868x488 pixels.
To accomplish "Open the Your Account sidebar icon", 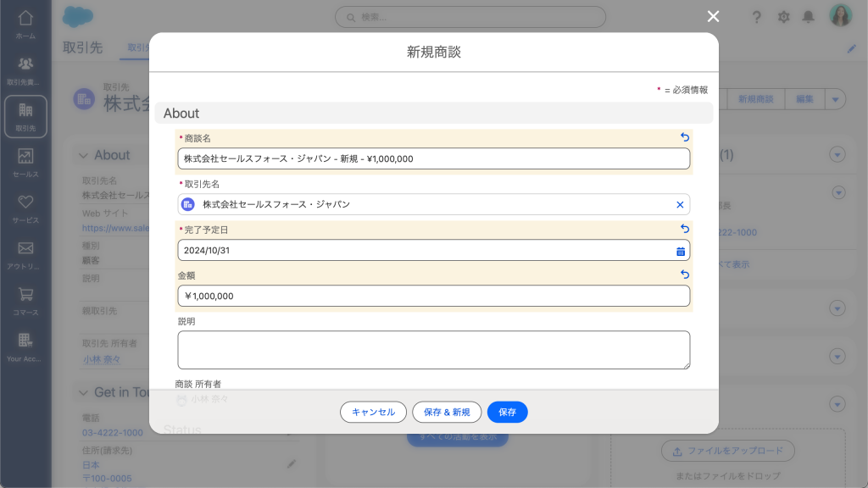I will [25, 347].
